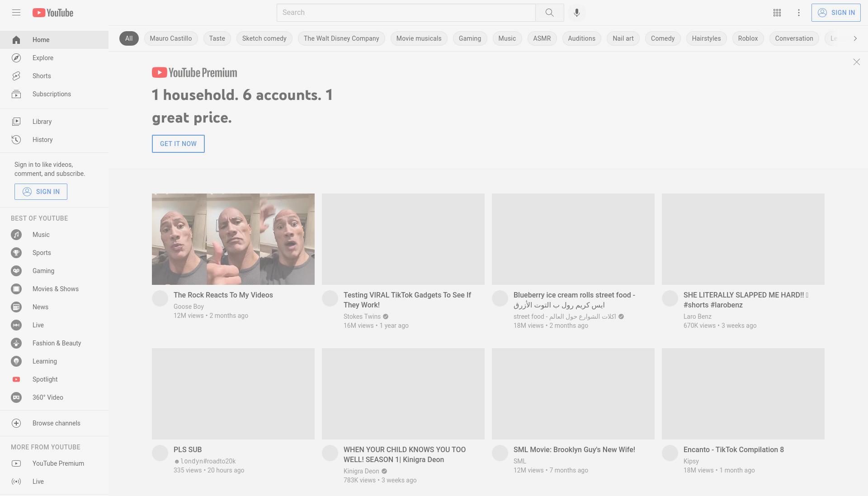868x496 pixels.
Task: Open the three-dot settings menu
Action: (x=799, y=13)
